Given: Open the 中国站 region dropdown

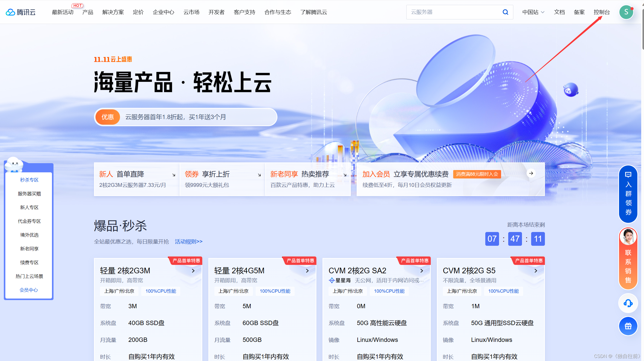Looking at the screenshot, I should [x=533, y=12].
